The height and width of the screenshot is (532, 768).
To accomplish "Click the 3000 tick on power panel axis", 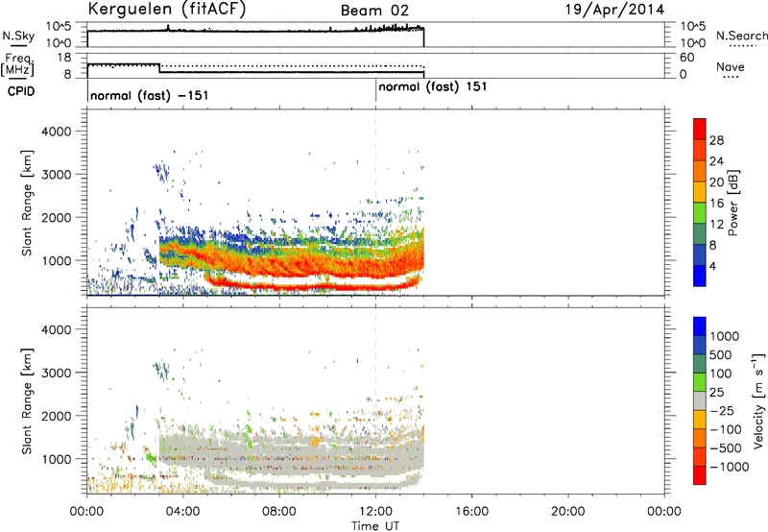I will (57, 175).
